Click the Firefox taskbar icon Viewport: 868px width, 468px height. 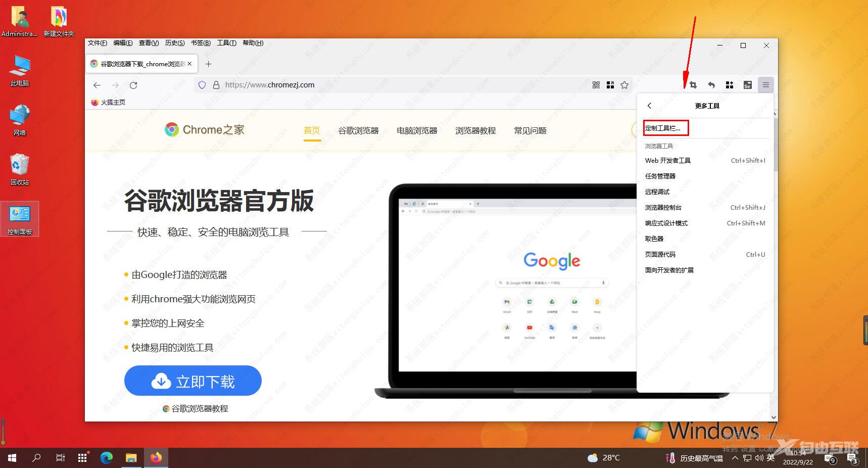(156, 458)
